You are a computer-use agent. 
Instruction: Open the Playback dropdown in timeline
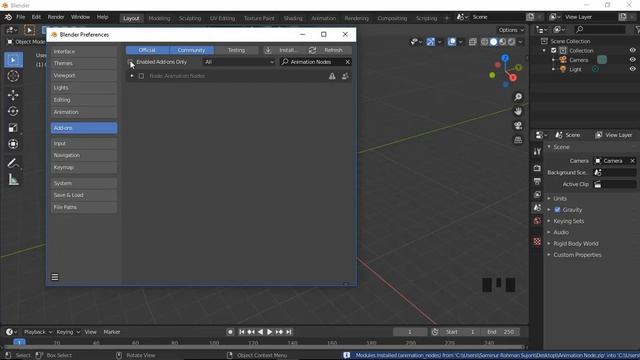coord(38,332)
